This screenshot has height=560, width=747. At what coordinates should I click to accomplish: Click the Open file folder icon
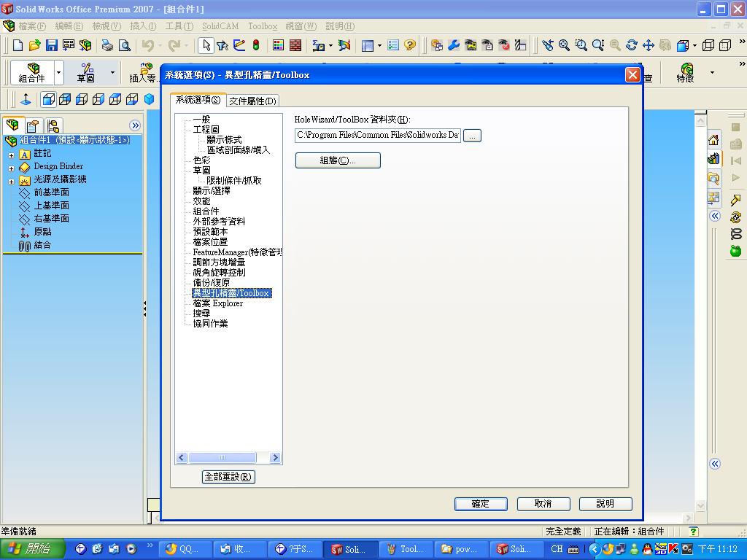tap(34, 45)
